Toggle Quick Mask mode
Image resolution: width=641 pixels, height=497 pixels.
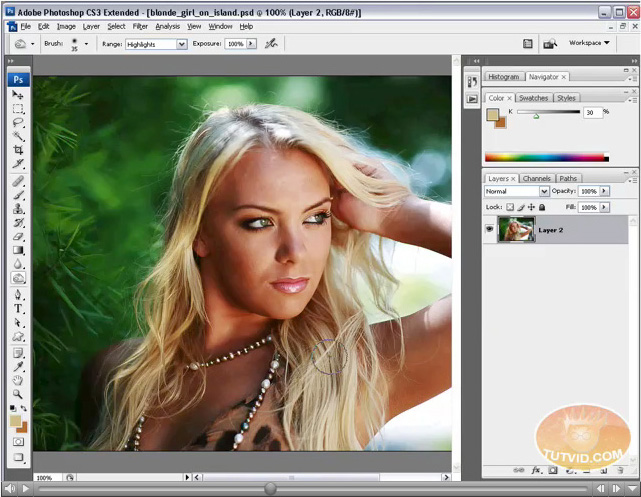(18, 442)
